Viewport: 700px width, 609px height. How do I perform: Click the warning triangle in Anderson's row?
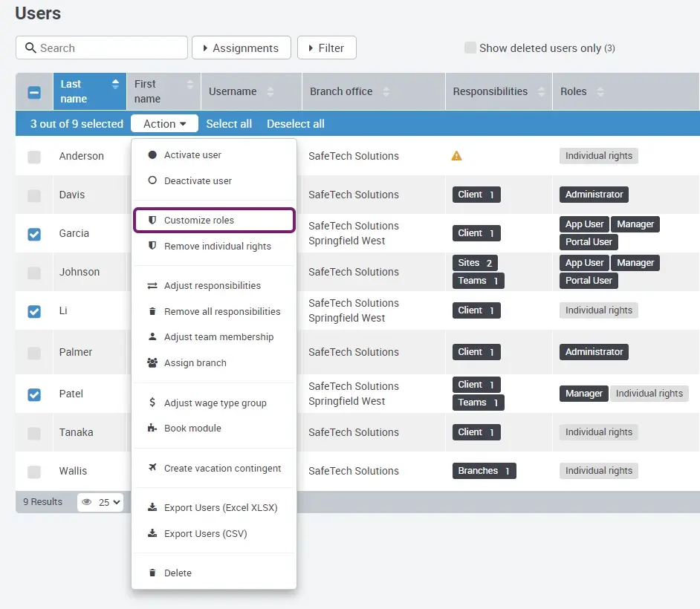coord(456,156)
